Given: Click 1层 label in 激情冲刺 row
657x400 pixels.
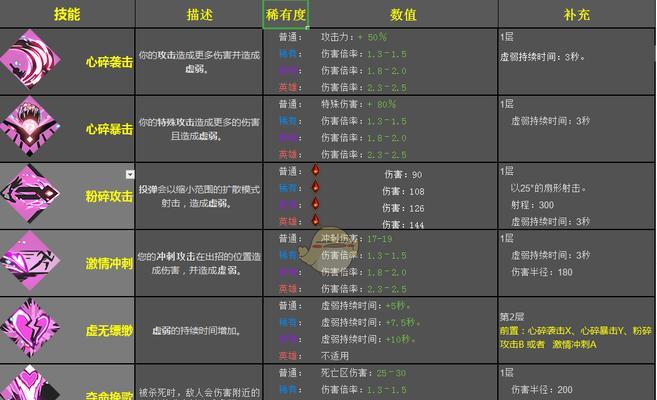Looking at the screenshot, I should pos(507,238).
